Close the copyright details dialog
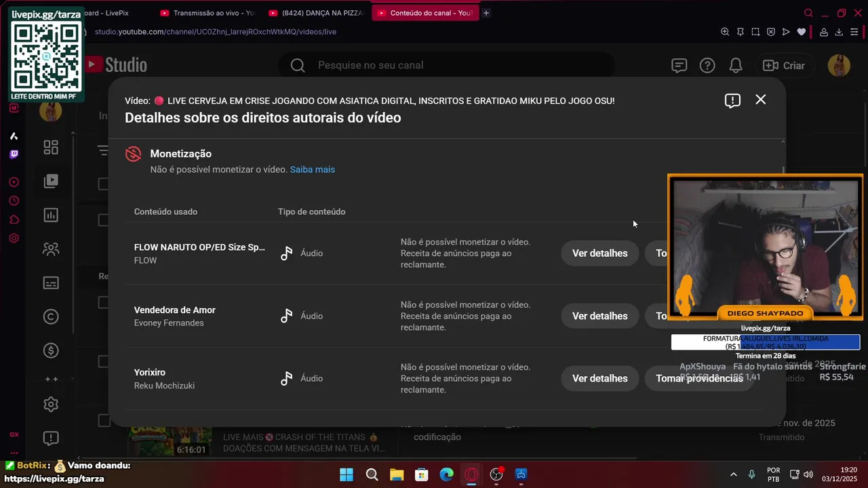Screen dimensions: 868x488 coord(761,100)
